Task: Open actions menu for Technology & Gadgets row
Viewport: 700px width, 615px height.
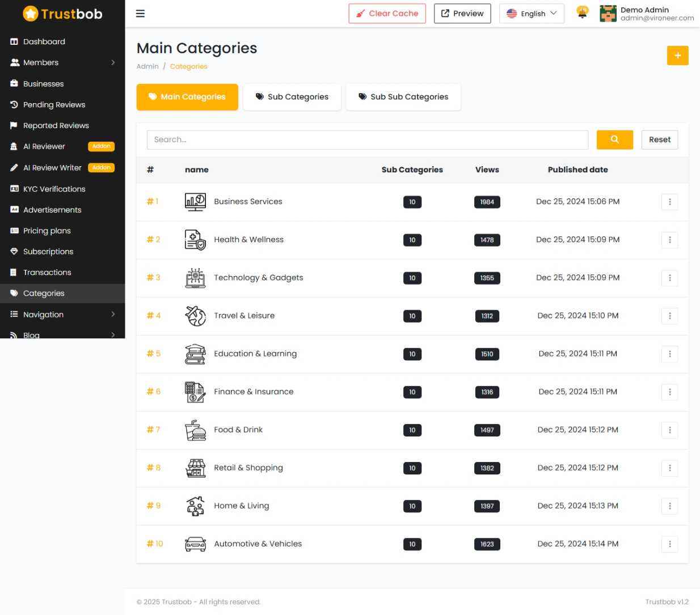Action: (669, 278)
